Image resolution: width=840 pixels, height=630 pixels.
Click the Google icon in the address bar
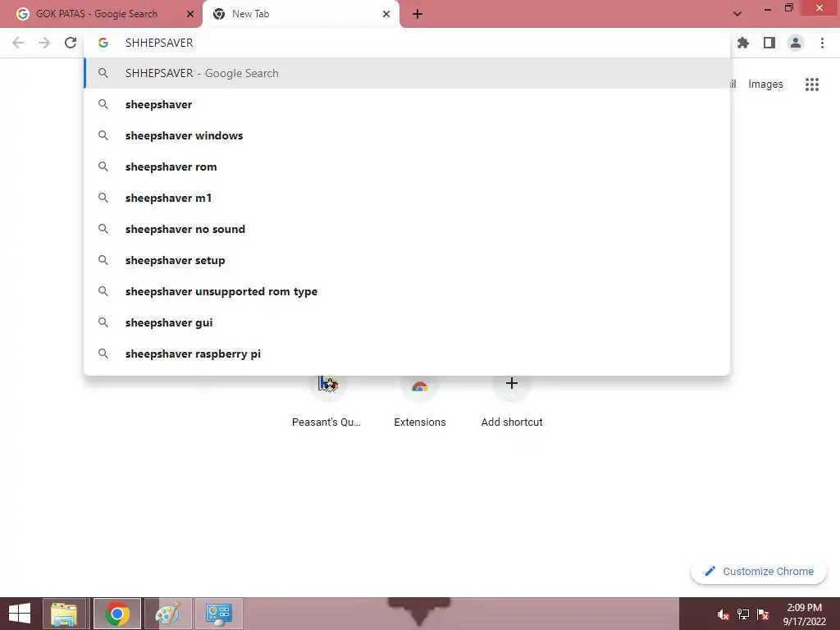tap(103, 43)
